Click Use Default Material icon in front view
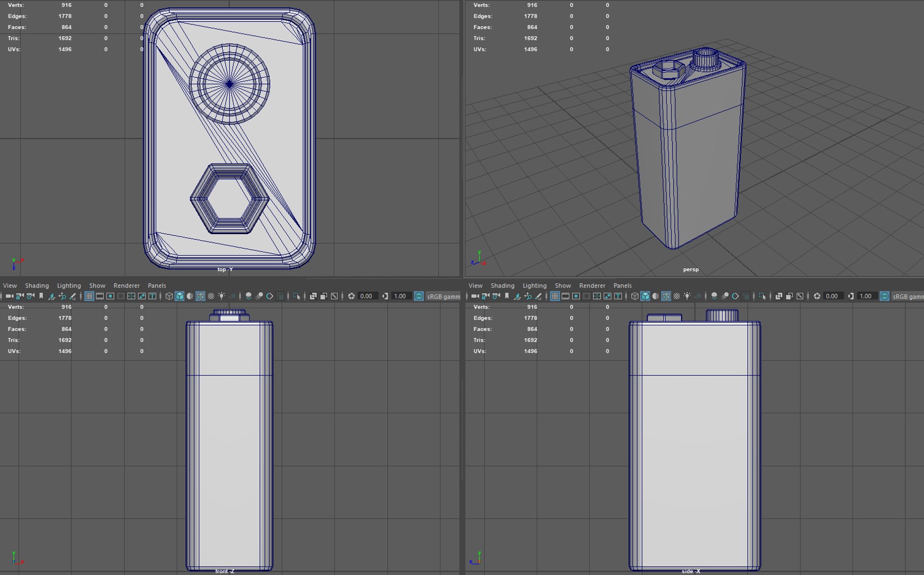 point(190,296)
